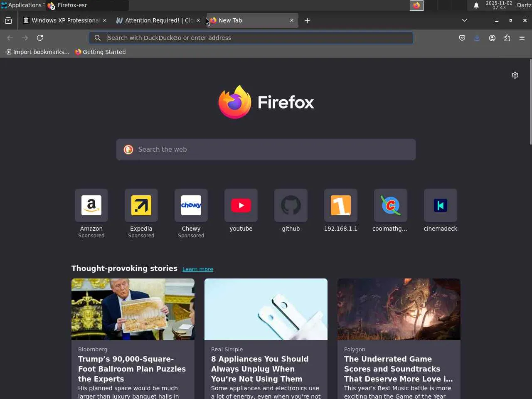Open 8 Appliances You Should Unplug story
Screen dimensions: 532x399
tap(260, 369)
